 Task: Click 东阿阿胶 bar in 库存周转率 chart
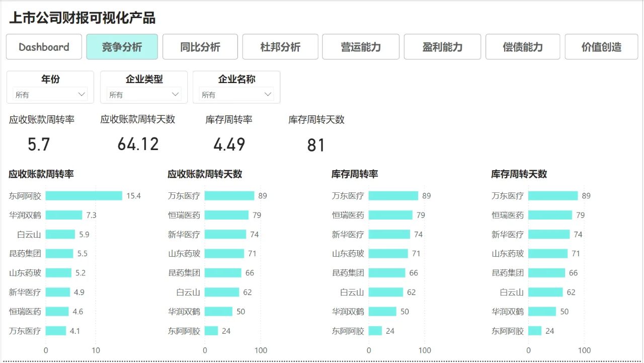click(x=375, y=331)
